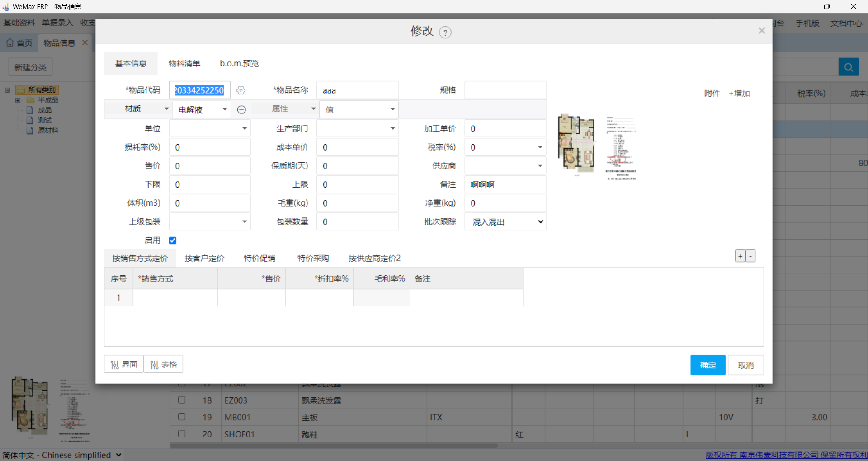Select the checkbox for row MB001
868x461 pixels.
tap(182, 417)
